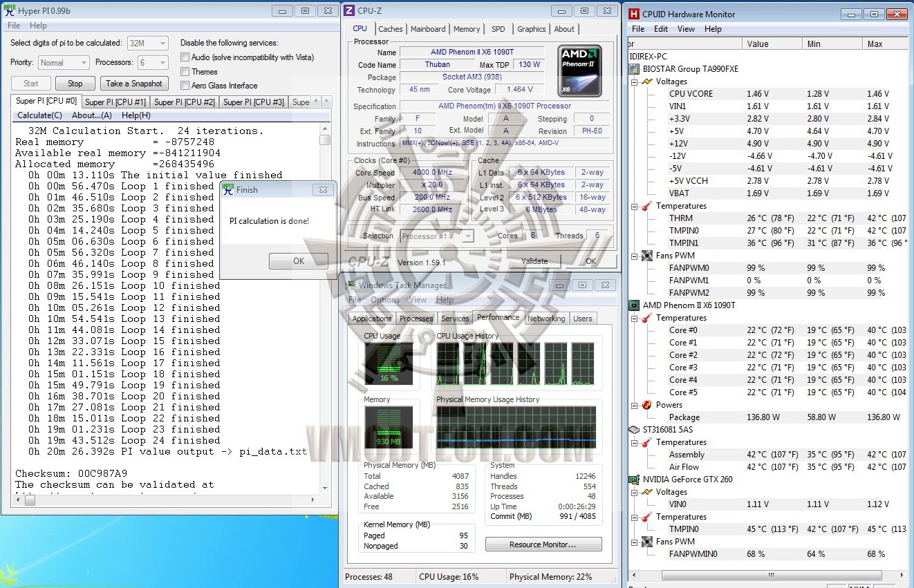Click the hard drive icon beside ST316081 5AS
This screenshot has width=914, height=588.
tap(634, 430)
